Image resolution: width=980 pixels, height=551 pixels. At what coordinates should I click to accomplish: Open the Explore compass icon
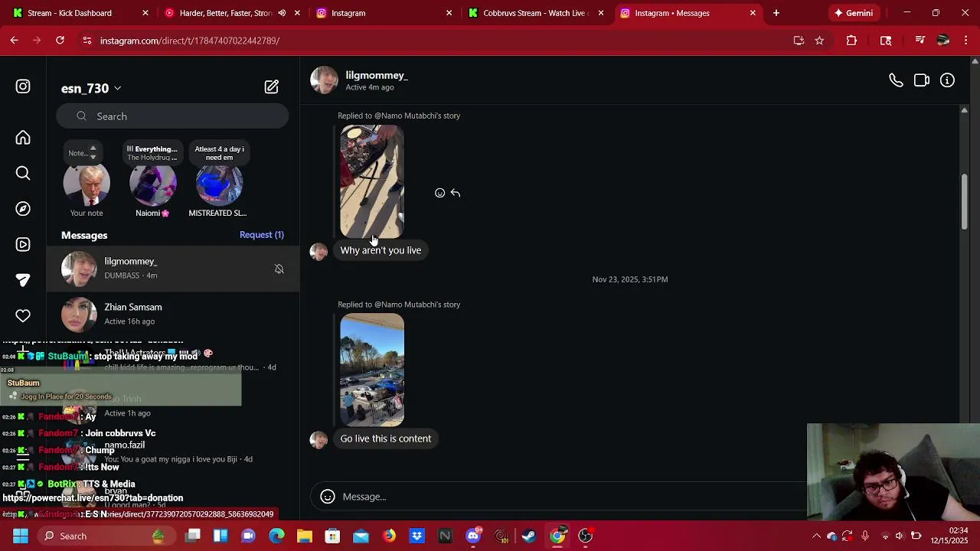point(23,209)
